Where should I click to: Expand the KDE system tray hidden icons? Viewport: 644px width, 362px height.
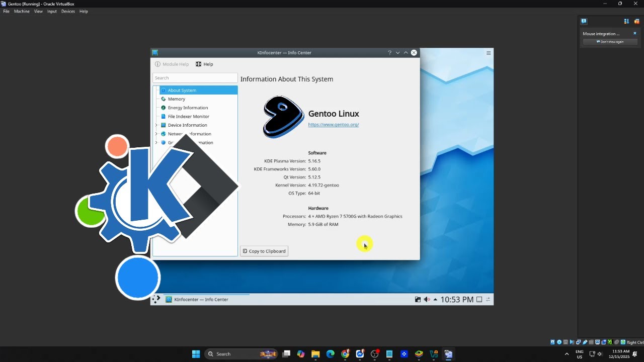(435, 300)
